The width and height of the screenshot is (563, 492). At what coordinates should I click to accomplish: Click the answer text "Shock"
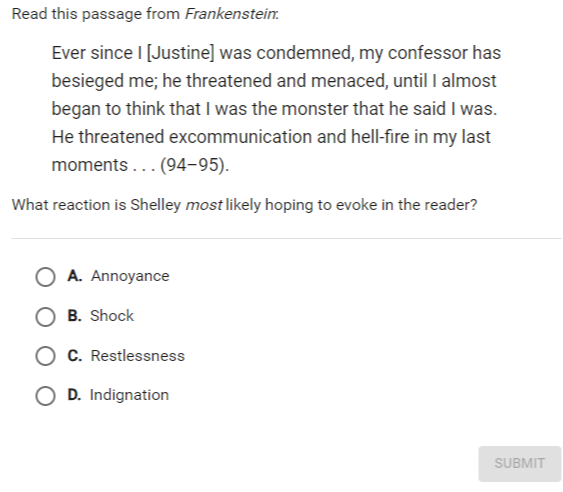pos(112,316)
